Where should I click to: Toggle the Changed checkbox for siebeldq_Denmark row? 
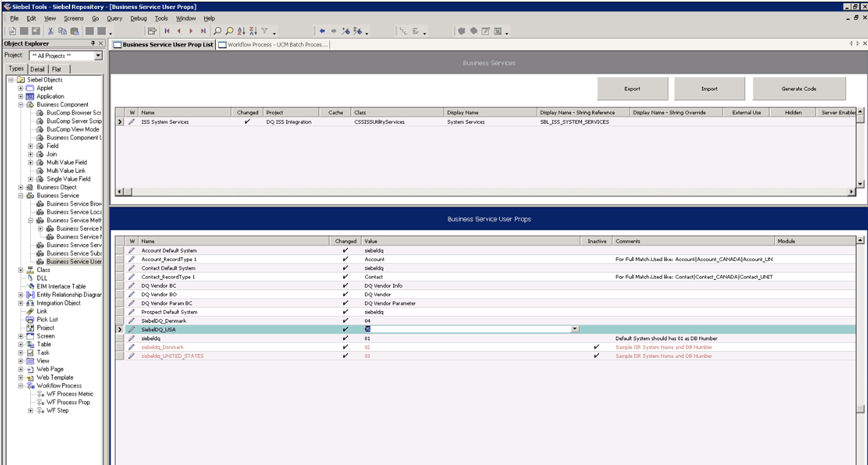(346, 346)
